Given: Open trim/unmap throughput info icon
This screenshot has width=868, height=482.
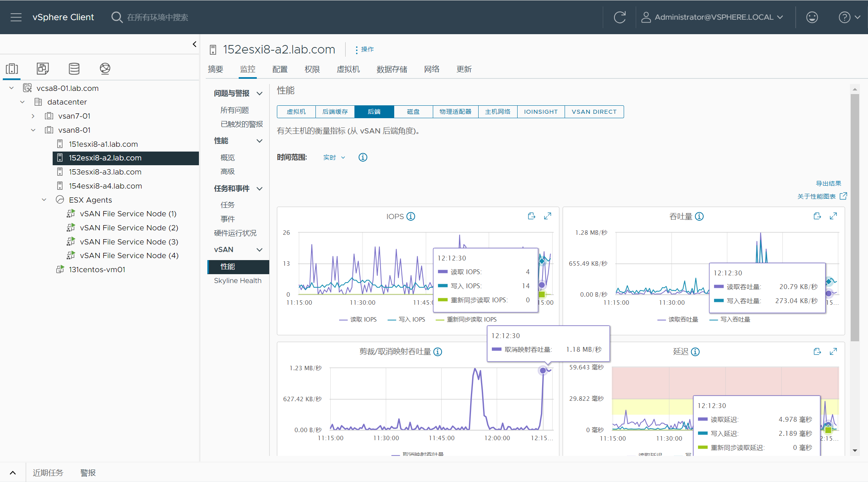Looking at the screenshot, I should tap(438, 352).
